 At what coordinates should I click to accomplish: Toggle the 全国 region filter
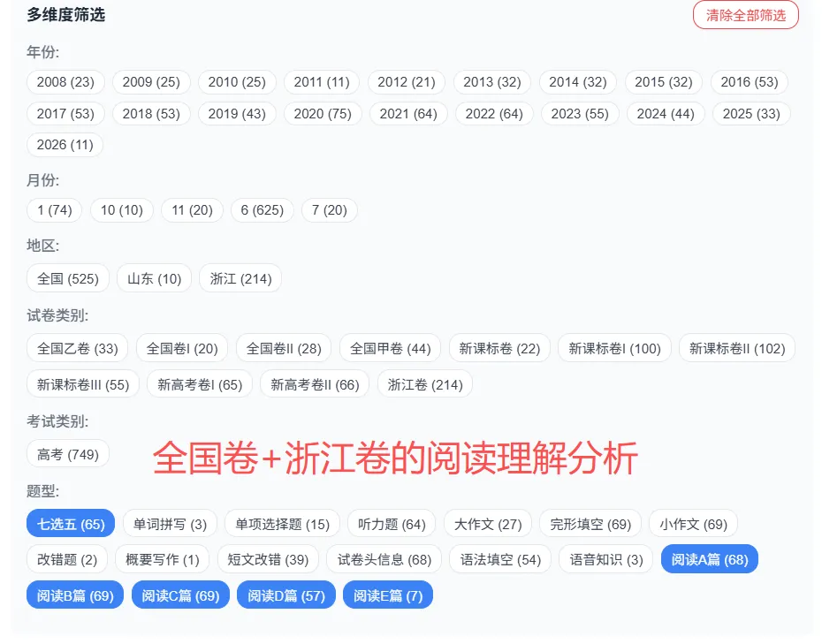click(x=68, y=278)
